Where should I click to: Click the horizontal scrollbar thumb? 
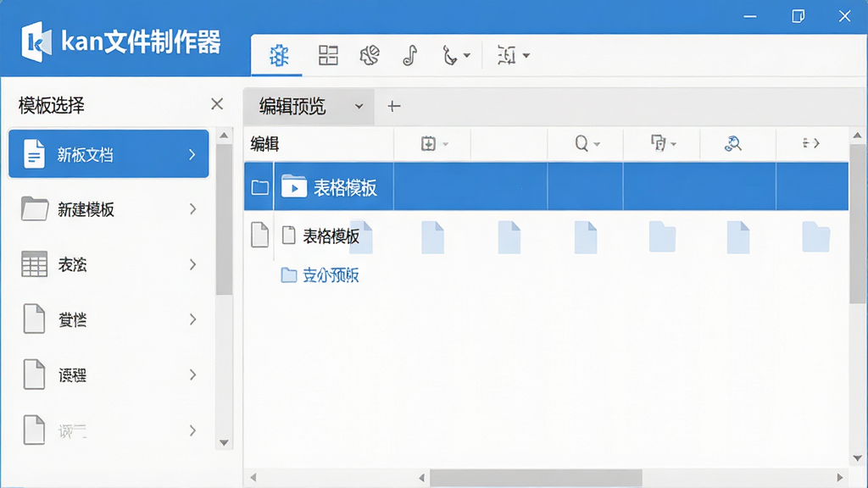[x=536, y=477]
